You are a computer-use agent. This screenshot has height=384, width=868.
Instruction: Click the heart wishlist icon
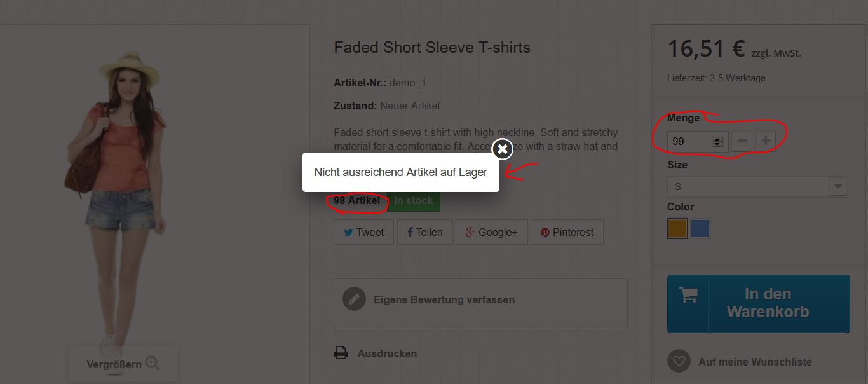click(x=679, y=362)
